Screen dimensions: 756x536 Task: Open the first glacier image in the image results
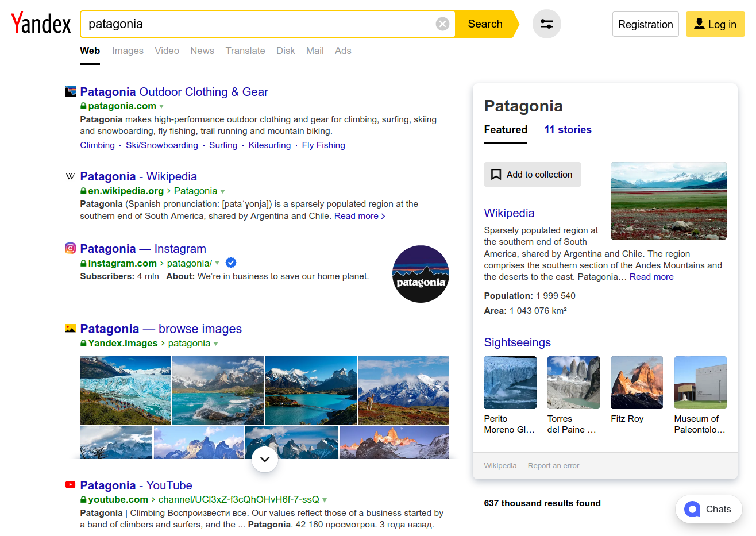point(125,390)
